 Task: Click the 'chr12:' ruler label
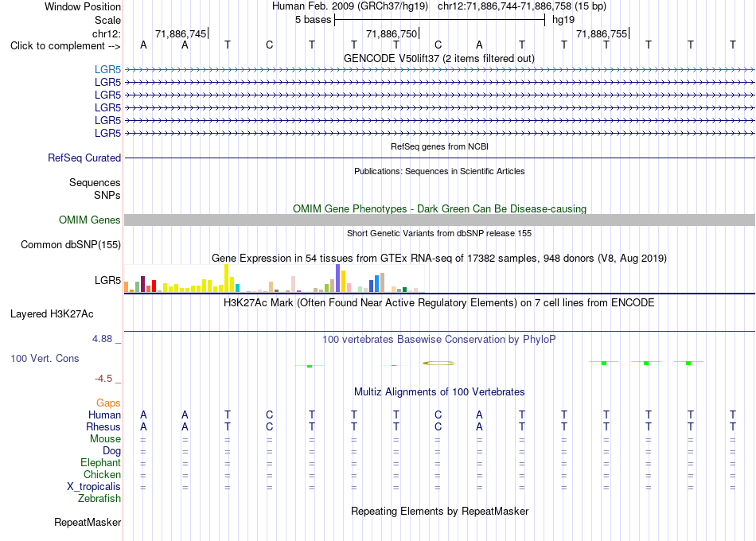107,33
